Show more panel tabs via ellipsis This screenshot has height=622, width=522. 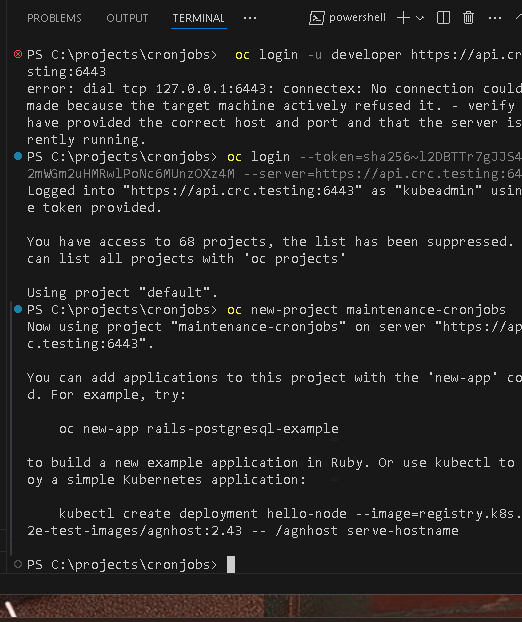pyautogui.click(x=250, y=18)
